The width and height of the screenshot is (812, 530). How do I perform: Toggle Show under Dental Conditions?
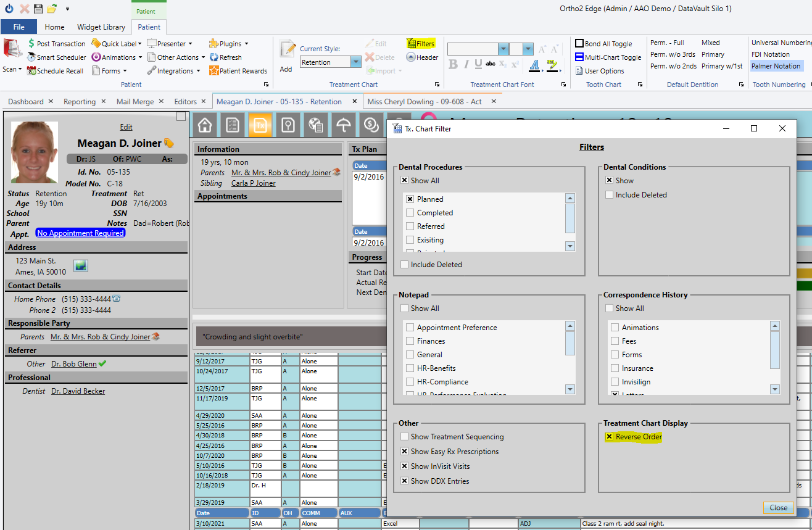(609, 181)
